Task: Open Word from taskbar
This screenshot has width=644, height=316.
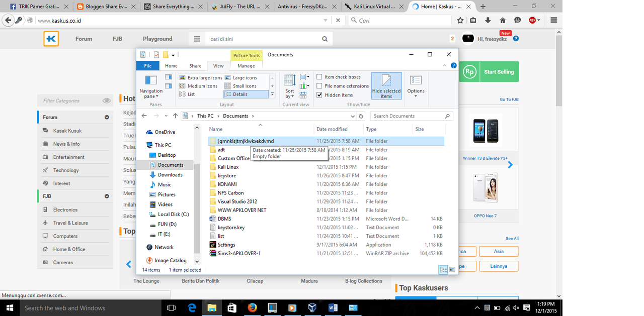Action: point(333,308)
